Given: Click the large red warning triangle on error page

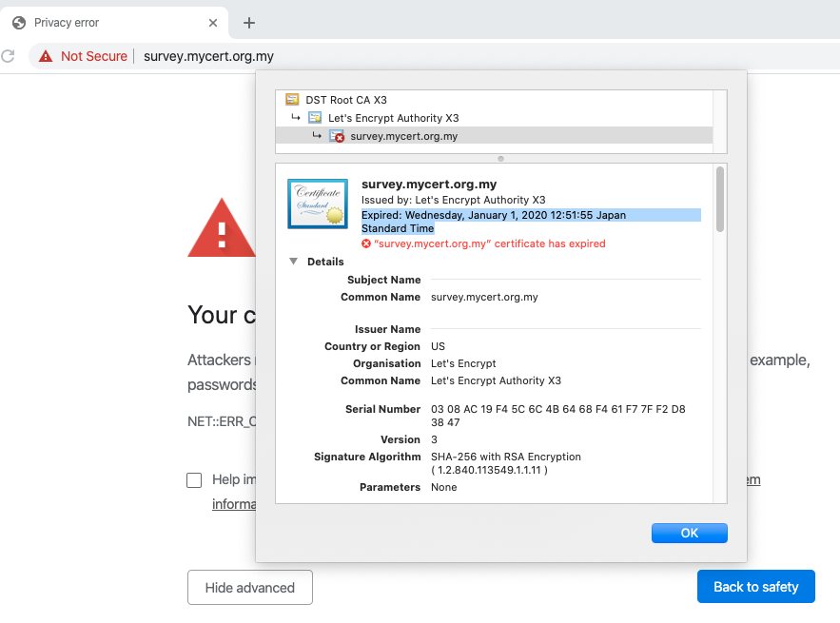Looking at the screenshot, I should [x=222, y=228].
